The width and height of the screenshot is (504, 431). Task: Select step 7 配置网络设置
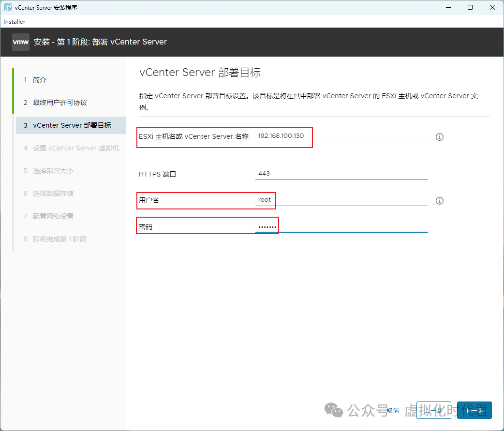48,216
